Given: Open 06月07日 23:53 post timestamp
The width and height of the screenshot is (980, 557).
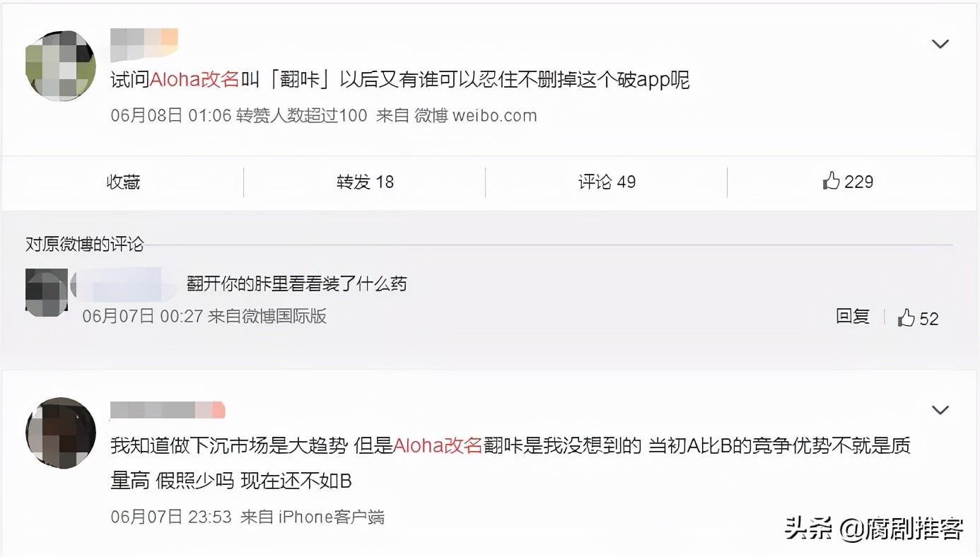Looking at the screenshot, I should coord(171,517).
